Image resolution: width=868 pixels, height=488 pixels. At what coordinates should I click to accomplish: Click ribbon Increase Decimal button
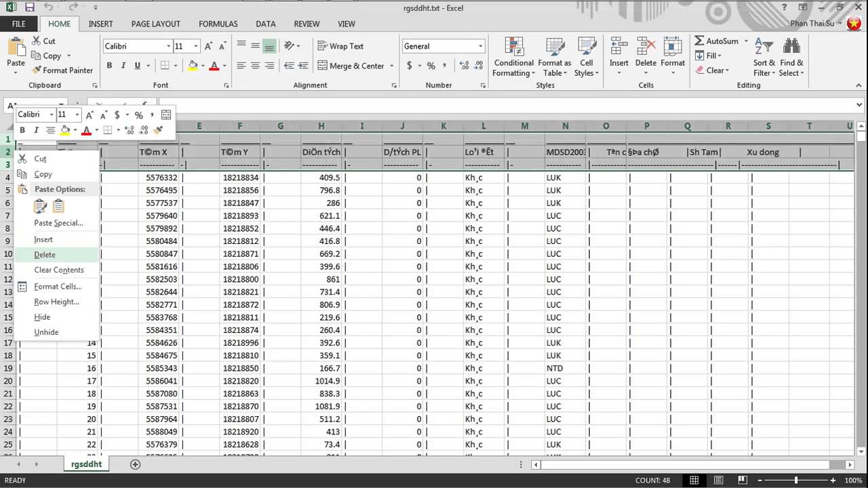[464, 66]
